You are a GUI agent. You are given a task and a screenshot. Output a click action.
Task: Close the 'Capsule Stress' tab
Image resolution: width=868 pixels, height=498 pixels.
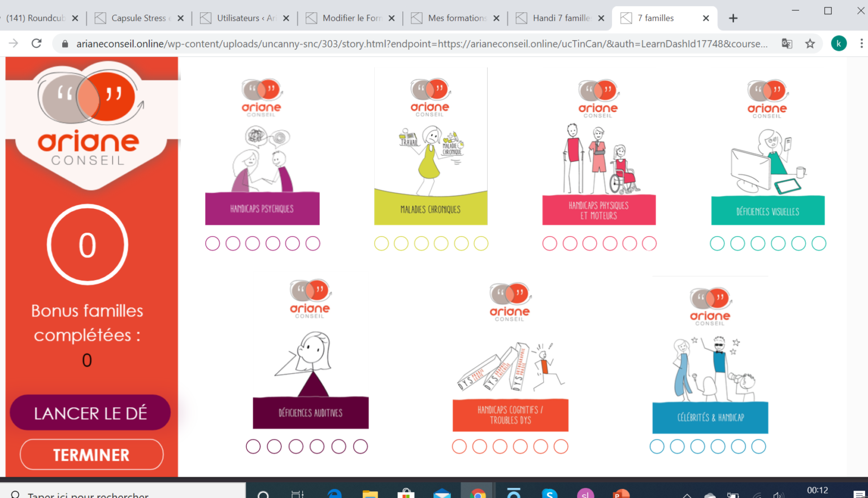[x=180, y=18]
